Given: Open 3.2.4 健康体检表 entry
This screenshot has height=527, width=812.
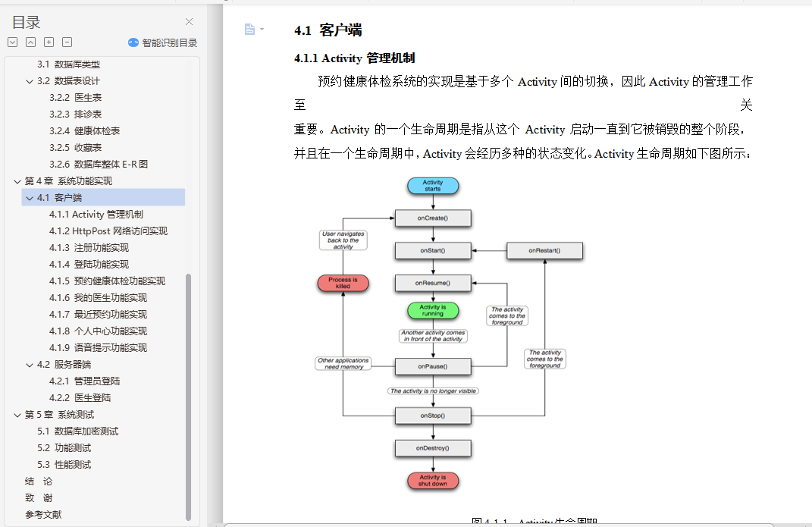Looking at the screenshot, I should (x=84, y=131).
